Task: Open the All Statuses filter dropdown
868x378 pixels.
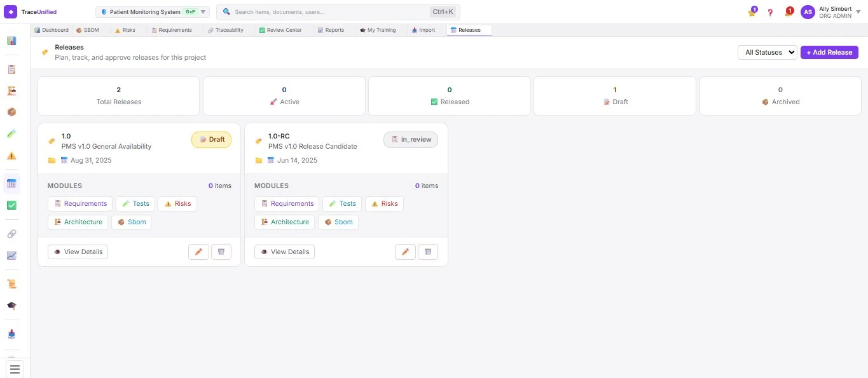Action: click(x=767, y=52)
